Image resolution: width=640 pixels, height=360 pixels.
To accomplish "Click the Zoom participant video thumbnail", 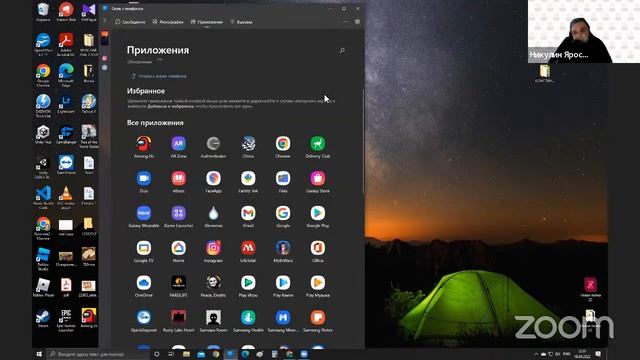I will (584, 31).
